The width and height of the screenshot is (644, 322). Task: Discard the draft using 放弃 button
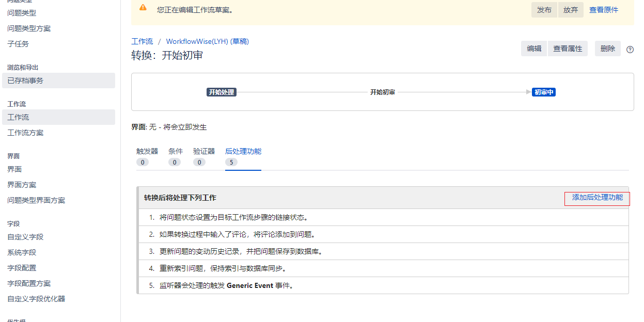pos(571,10)
